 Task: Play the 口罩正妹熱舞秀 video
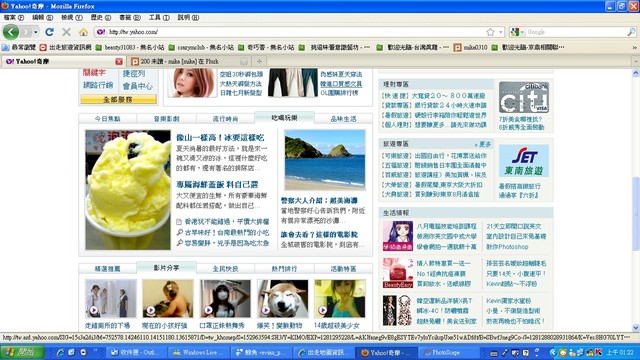(225, 299)
